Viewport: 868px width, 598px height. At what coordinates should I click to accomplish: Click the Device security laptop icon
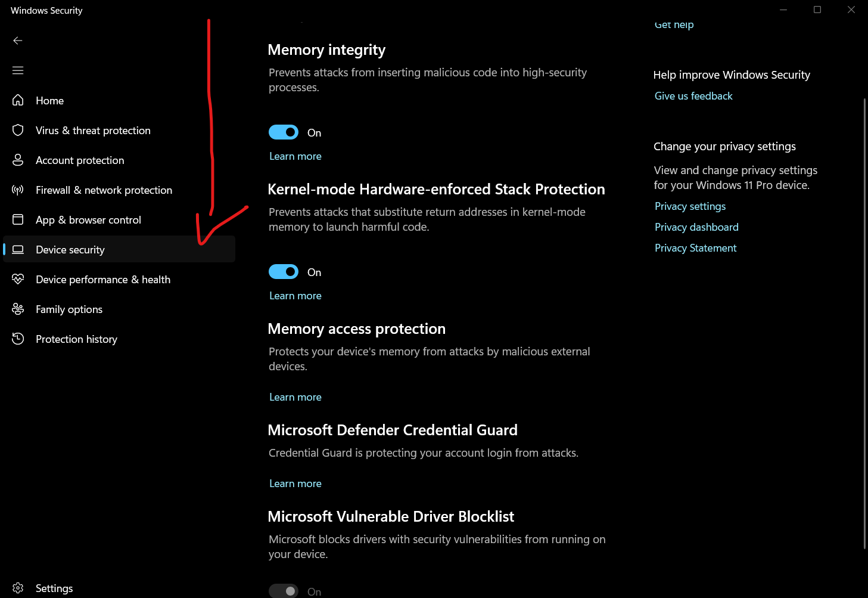tap(18, 249)
